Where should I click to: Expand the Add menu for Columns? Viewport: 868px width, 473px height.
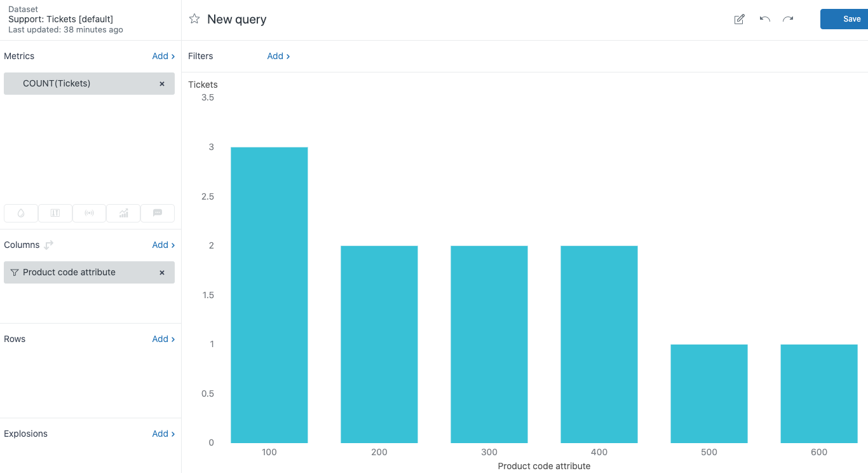click(x=163, y=245)
